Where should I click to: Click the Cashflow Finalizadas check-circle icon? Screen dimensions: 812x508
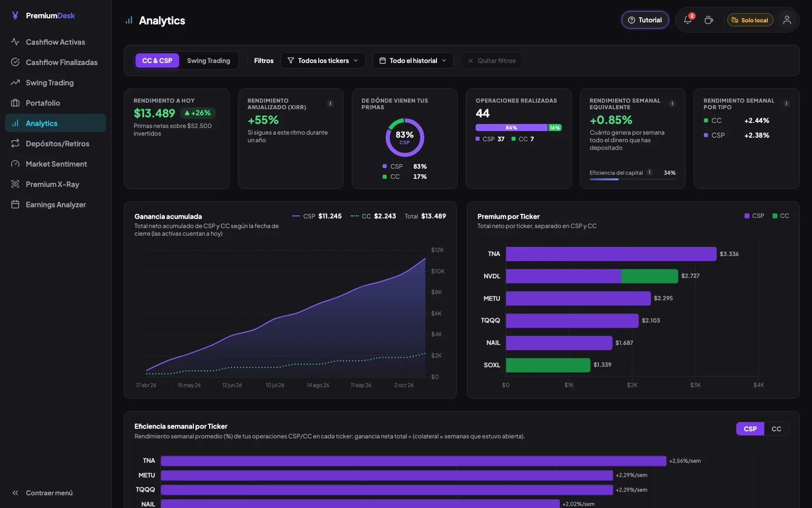click(x=15, y=62)
